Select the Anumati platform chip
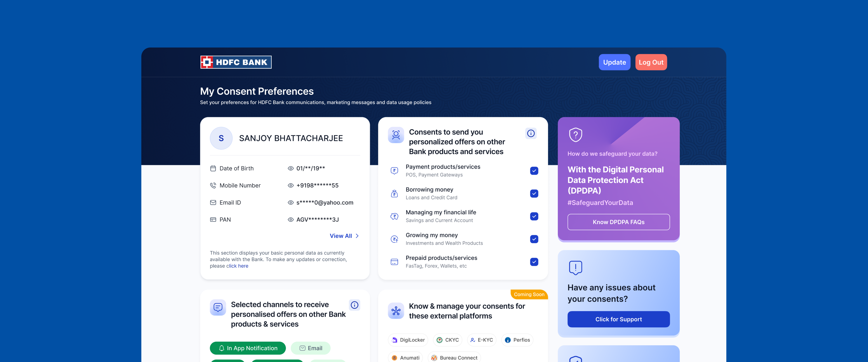 [x=405, y=358]
